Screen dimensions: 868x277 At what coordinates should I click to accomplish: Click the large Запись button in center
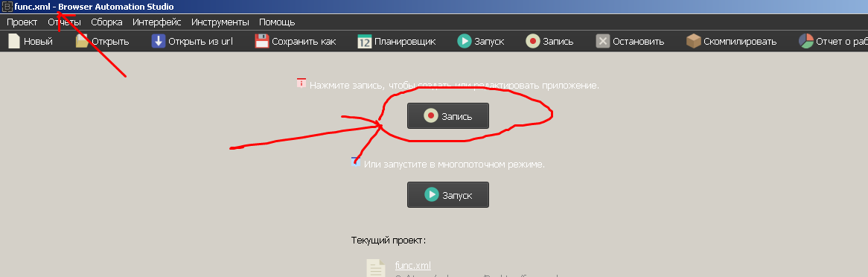448,115
